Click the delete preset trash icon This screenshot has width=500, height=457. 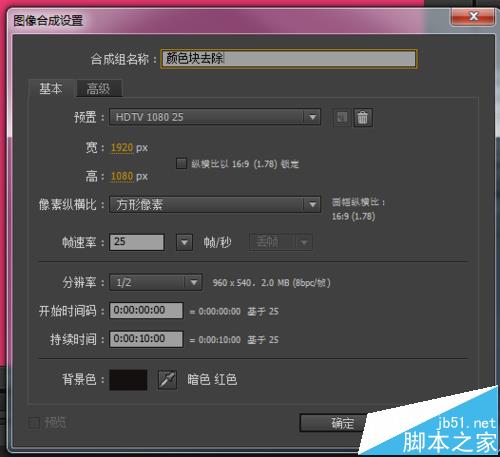click(x=363, y=118)
